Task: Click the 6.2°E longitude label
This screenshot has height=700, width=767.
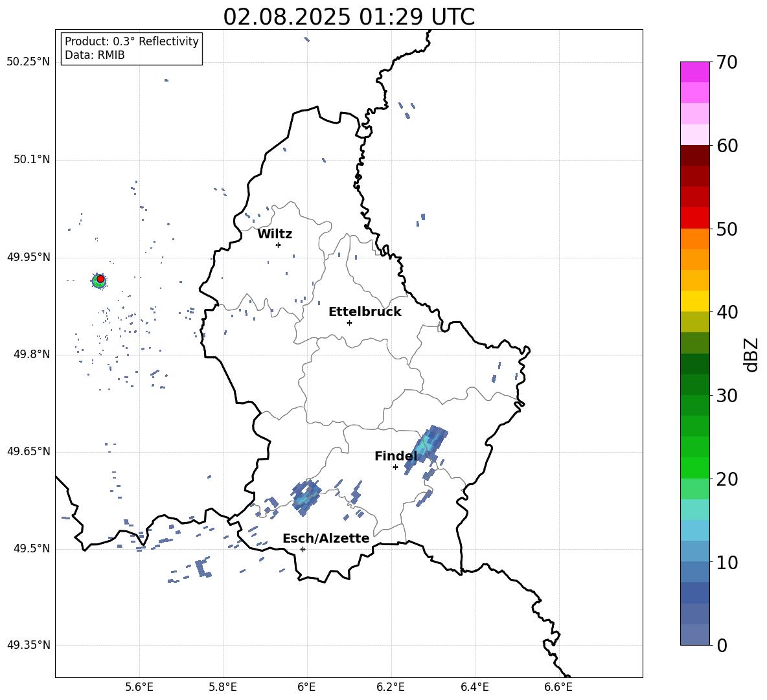Action: (391, 687)
